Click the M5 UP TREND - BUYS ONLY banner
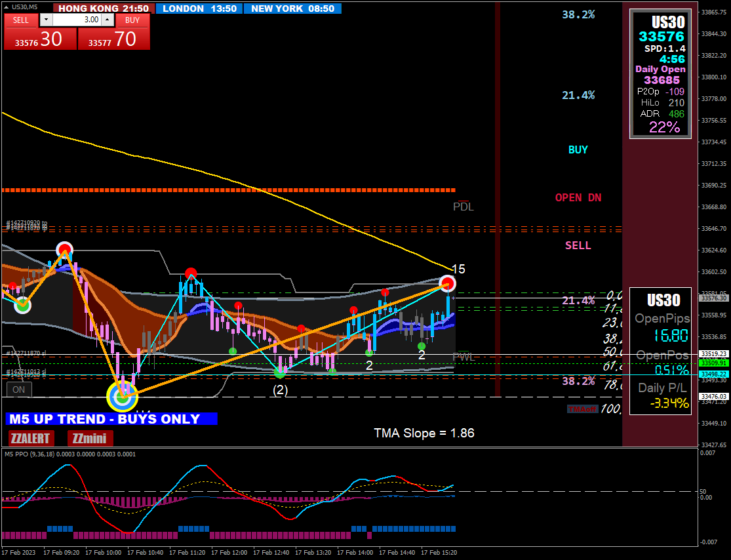 [x=111, y=419]
